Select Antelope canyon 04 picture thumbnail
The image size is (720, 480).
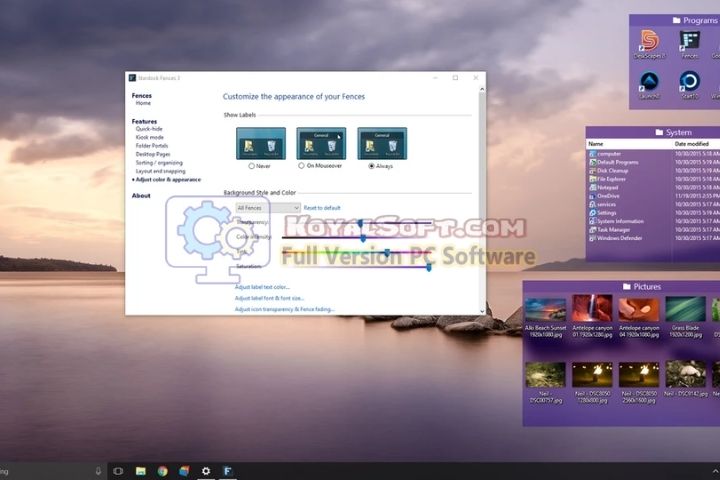639,310
